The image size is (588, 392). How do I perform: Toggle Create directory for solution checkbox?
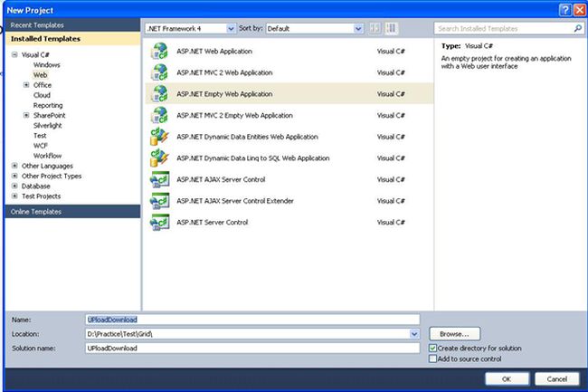pyautogui.click(x=432, y=349)
